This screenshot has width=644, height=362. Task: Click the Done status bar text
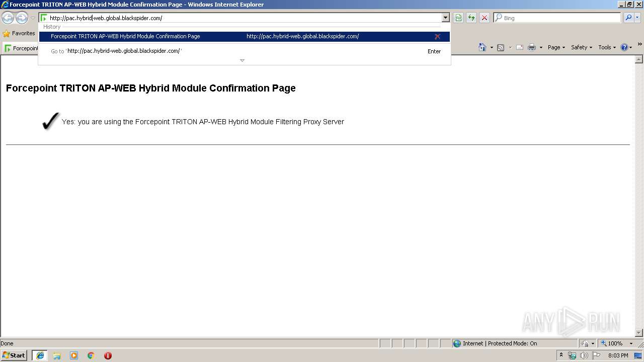tap(7, 343)
